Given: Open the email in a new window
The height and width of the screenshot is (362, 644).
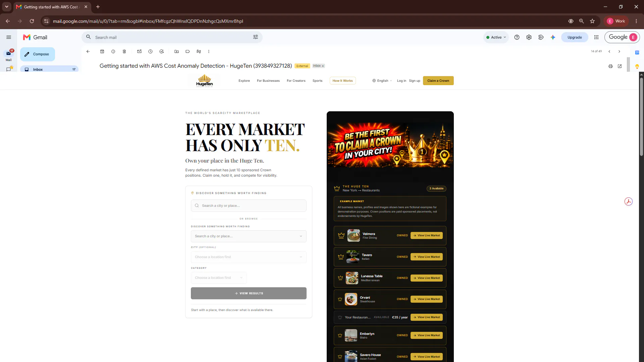Looking at the screenshot, I should (x=620, y=66).
